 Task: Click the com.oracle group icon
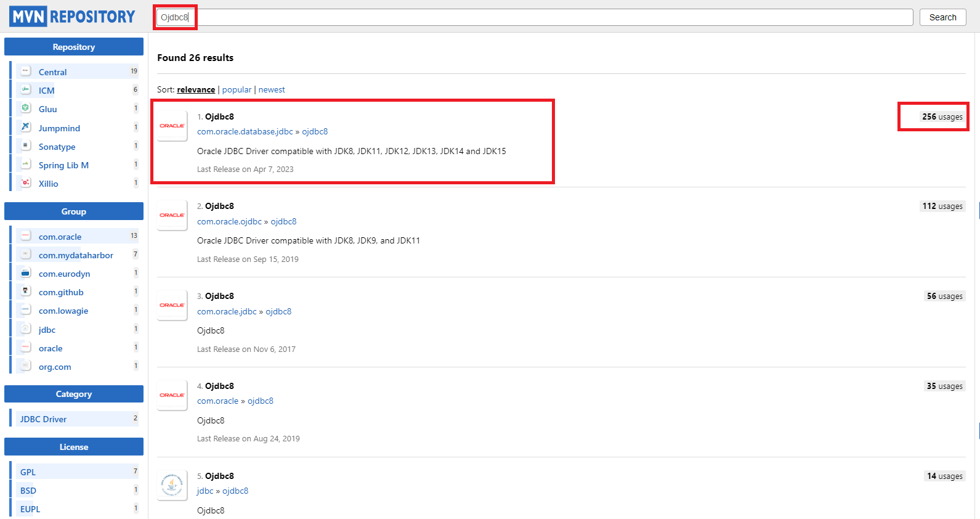26,236
